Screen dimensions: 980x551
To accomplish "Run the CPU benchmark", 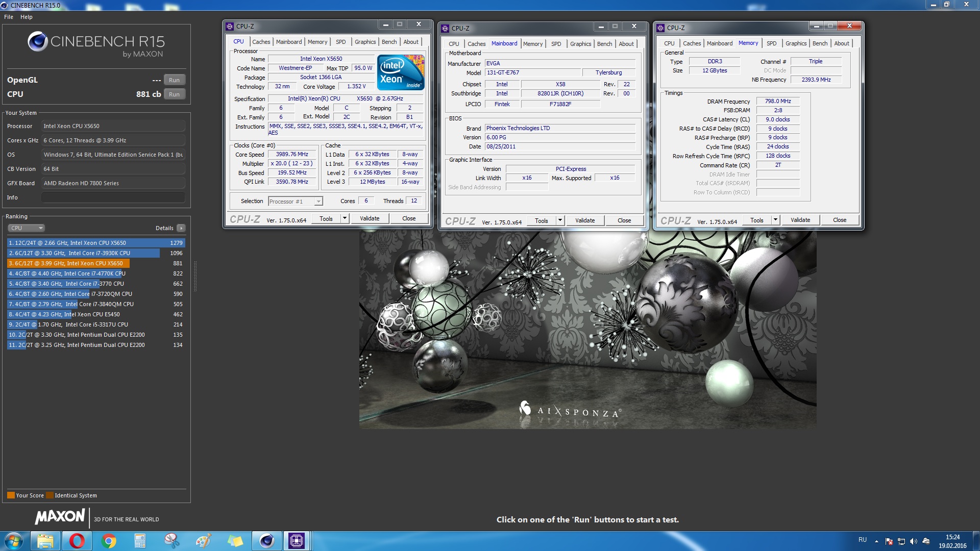I will click(x=174, y=94).
